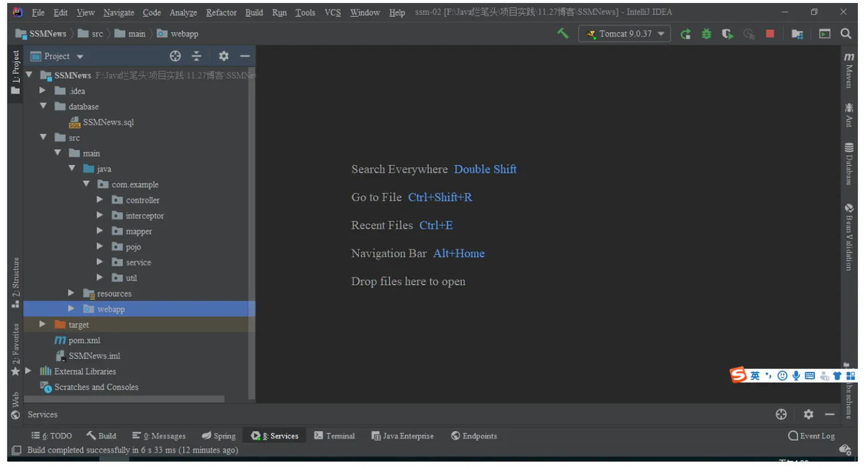Open the Java Enterprise tab

coord(402,436)
